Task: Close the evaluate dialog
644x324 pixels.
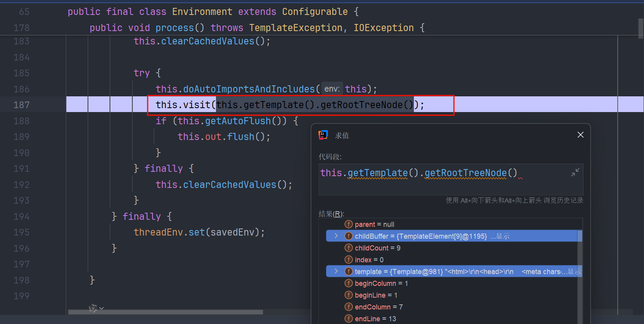Action: click(x=580, y=135)
